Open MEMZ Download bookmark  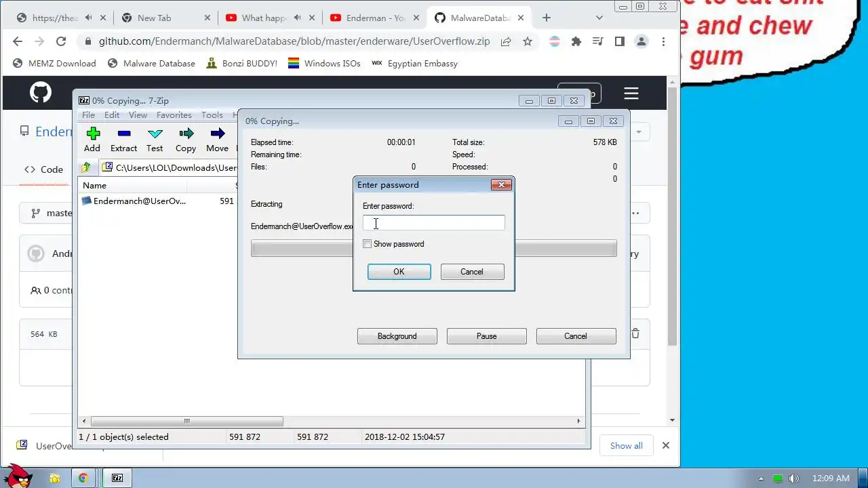(54, 63)
